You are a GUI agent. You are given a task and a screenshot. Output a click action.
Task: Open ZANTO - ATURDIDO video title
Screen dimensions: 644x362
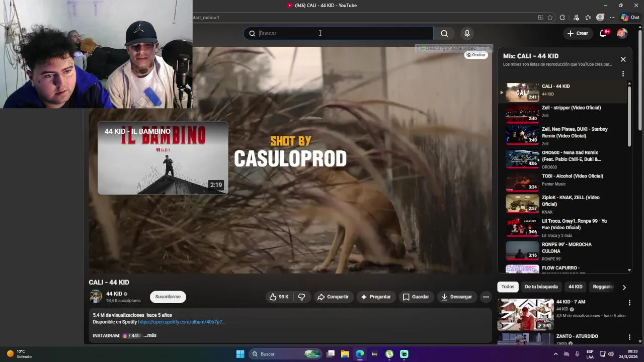point(577,336)
